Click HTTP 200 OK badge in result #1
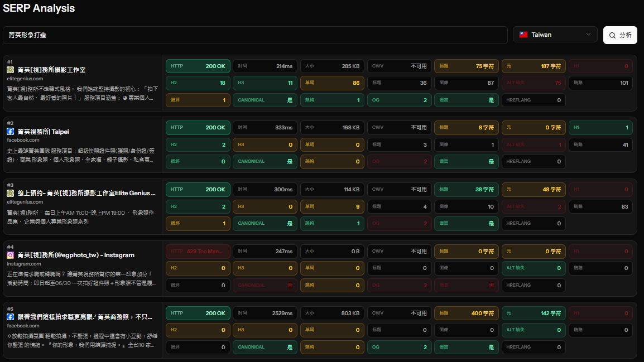644x362 pixels. 198,66
